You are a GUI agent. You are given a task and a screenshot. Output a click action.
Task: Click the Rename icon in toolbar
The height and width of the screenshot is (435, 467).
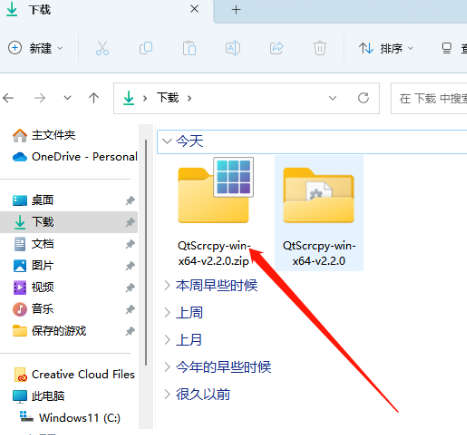[x=232, y=48]
